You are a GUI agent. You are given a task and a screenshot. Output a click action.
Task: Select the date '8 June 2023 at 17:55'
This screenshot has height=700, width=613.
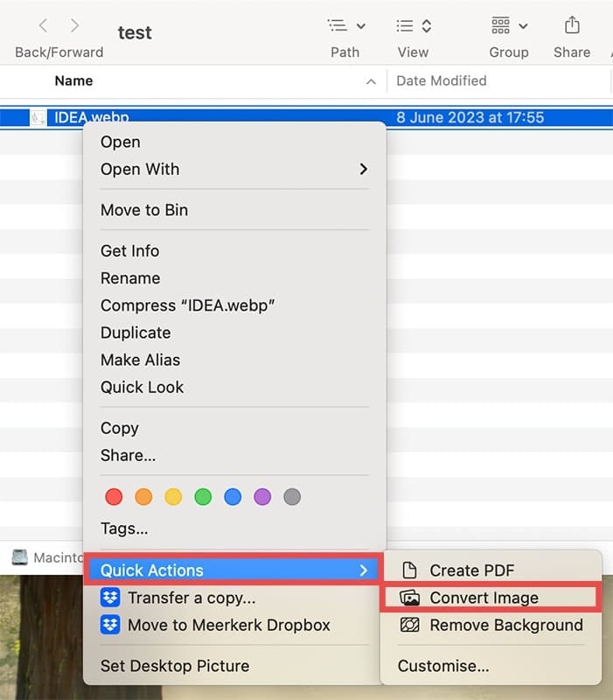[470, 117]
